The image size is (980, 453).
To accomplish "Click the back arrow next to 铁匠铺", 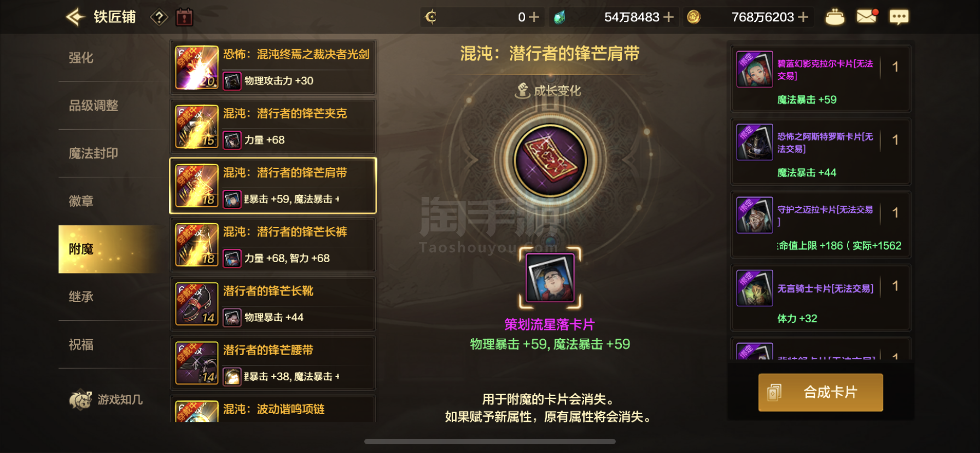I will (75, 17).
